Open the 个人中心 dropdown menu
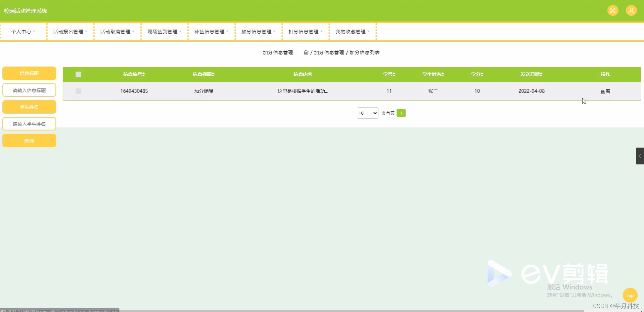Screen dimensions: 644x312 pos(22,31)
